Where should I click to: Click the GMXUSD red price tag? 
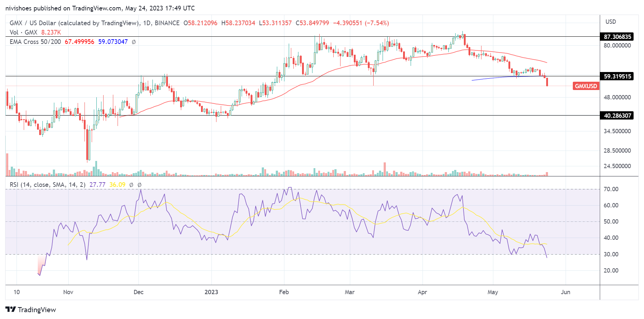coord(585,86)
